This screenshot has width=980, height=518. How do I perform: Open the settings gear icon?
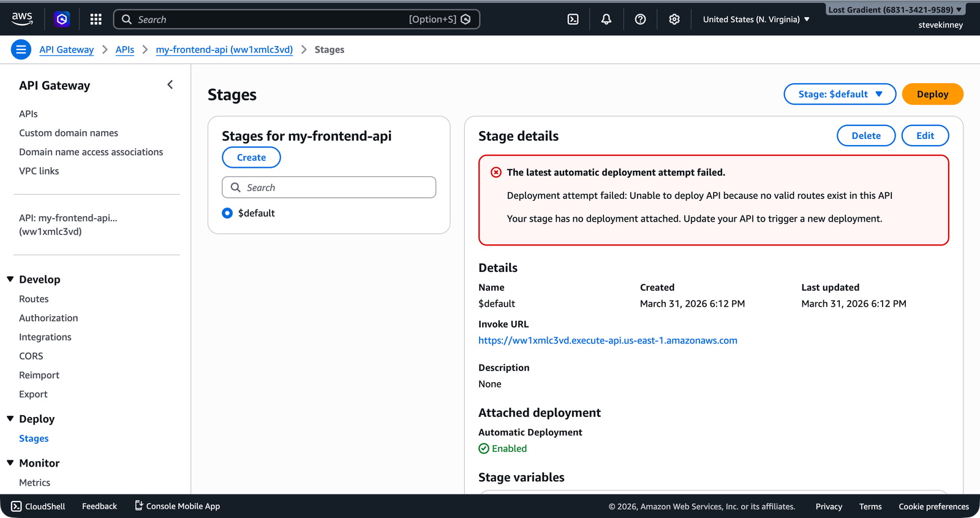(674, 20)
